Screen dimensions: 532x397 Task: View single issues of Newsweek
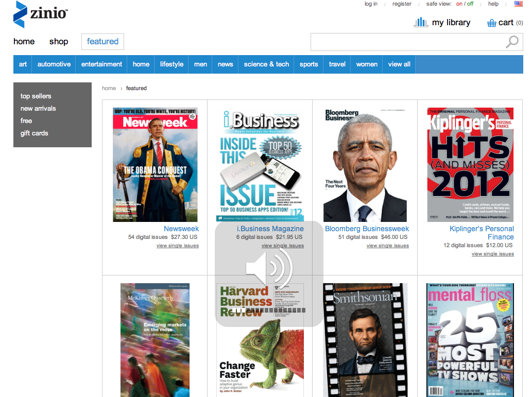click(178, 245)
